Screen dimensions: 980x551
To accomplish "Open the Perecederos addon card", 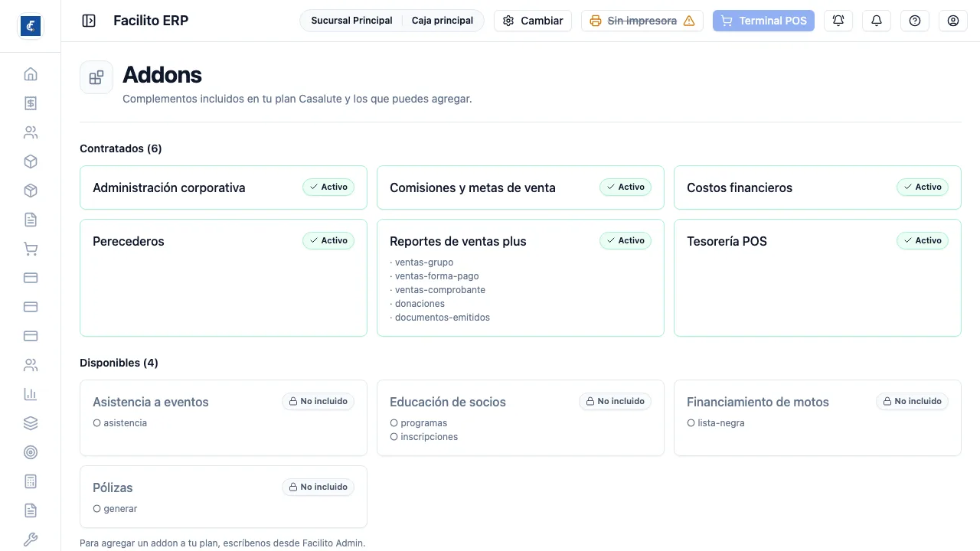I will [224, 278].
